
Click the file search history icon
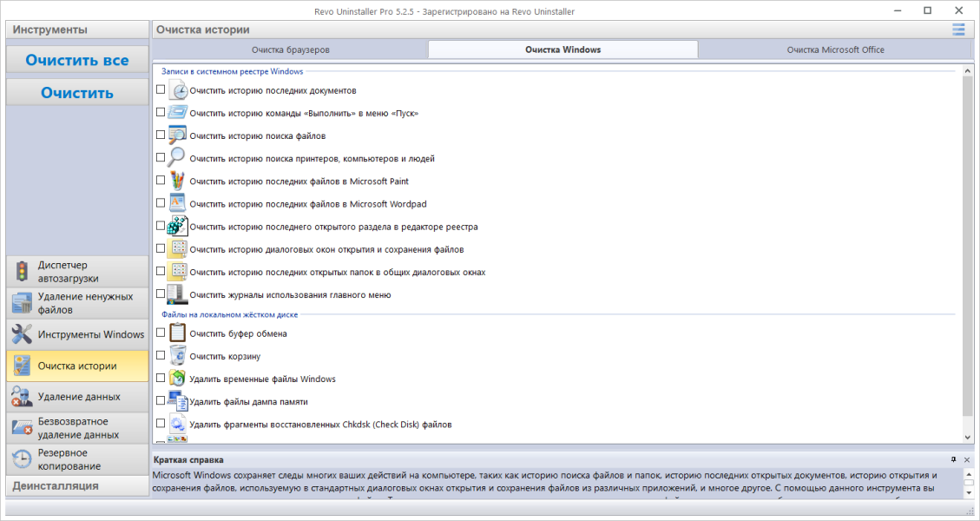pos(178,135)
